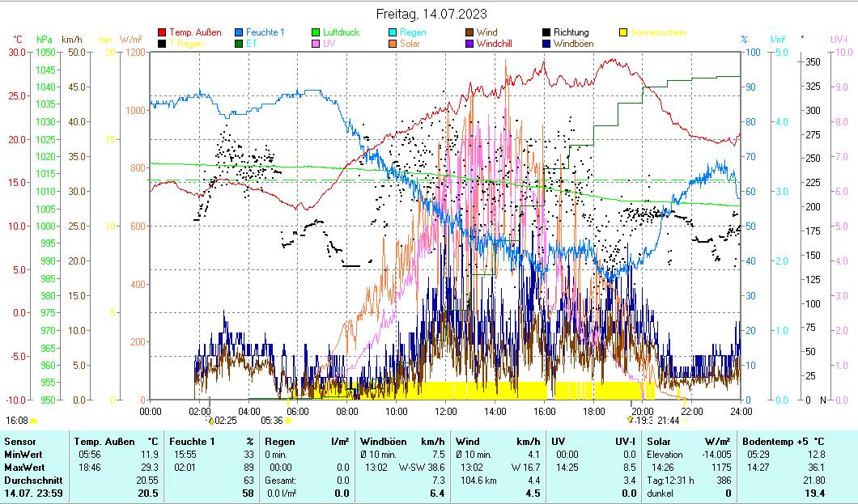Click the Feuchte 1 legend label
This screenshot has width=858, height=504.
[265, 32]
